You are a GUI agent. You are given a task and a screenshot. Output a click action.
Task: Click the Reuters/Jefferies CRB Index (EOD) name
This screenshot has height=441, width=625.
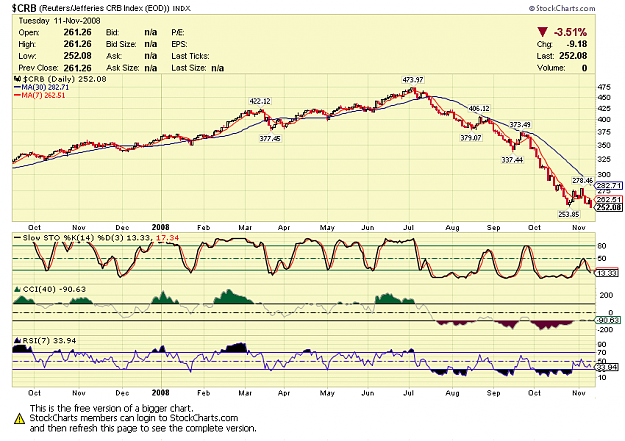click(104, 8)
